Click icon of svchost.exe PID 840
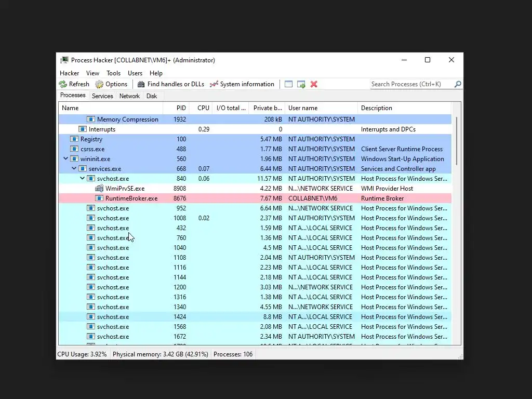Screen dimensions: 532x399 coord(90,179)
